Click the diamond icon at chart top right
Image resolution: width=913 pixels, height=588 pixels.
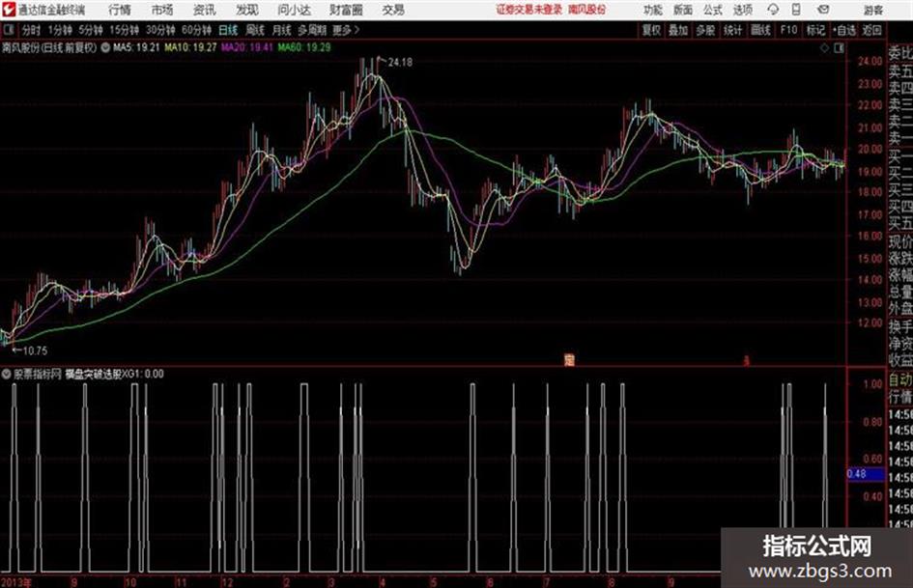click(x=824, y=48)
